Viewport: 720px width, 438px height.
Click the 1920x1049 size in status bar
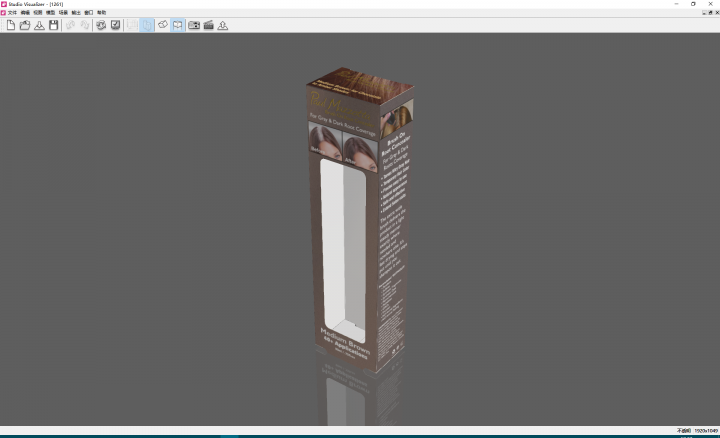coord(706,431)
